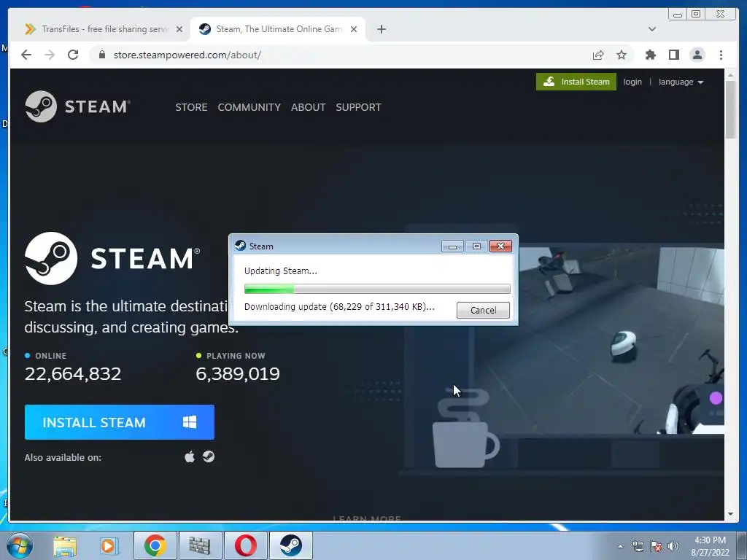Open the COMMUNITY menu item

tap(249, 107)
